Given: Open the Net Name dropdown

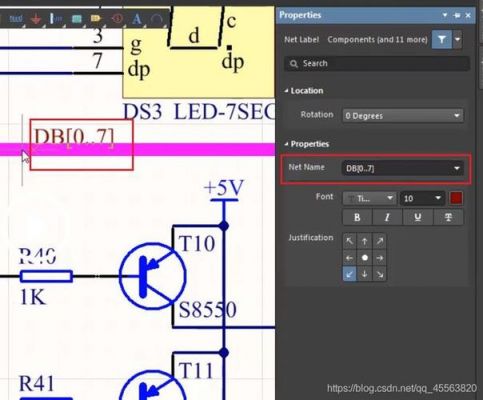Looking at the screenshot, I should coord(403,168).
